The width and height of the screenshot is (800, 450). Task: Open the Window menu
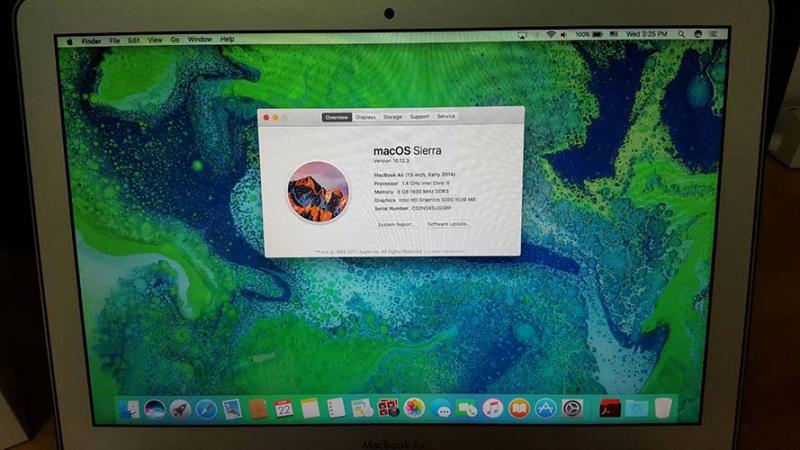[199, 39]
